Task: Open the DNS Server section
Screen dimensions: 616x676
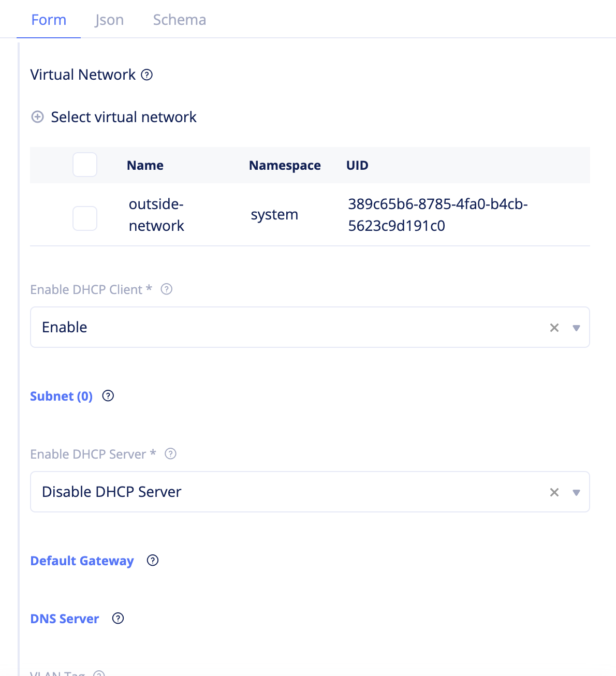Action: (x=64, y=619)
